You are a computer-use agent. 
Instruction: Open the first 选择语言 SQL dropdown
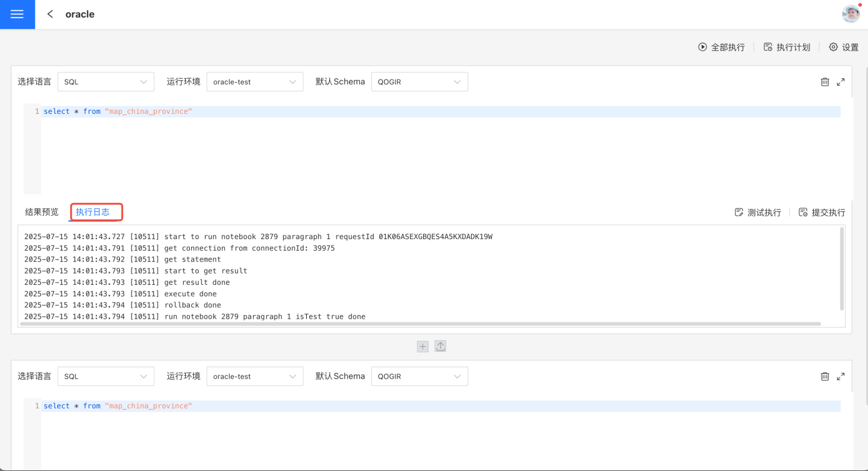click(105, 82)
